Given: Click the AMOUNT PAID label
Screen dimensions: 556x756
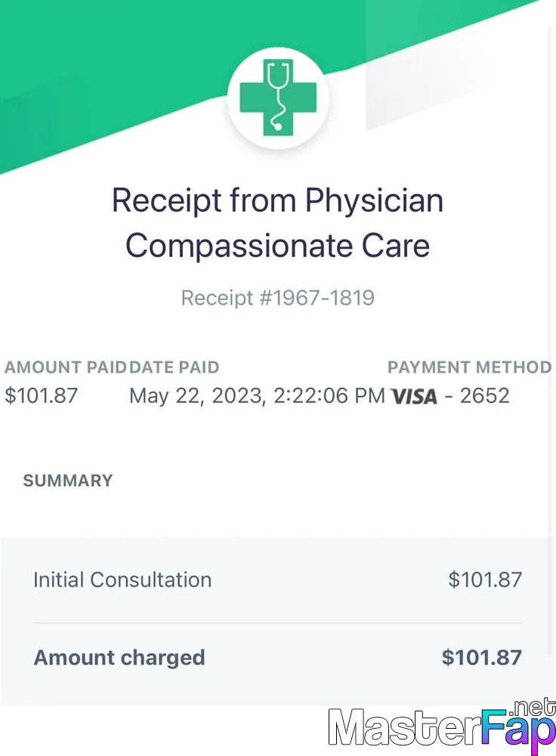Looking at the screenshot, I should (x=65, y=367).
